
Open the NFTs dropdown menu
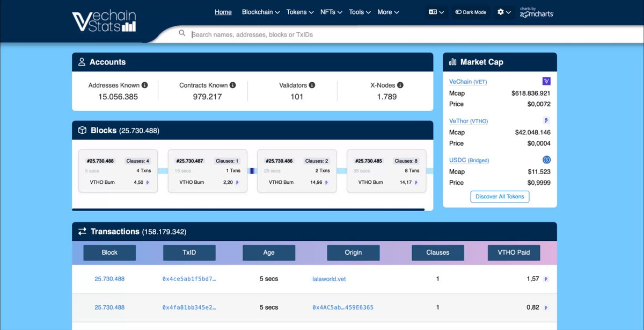click(331, 12)
